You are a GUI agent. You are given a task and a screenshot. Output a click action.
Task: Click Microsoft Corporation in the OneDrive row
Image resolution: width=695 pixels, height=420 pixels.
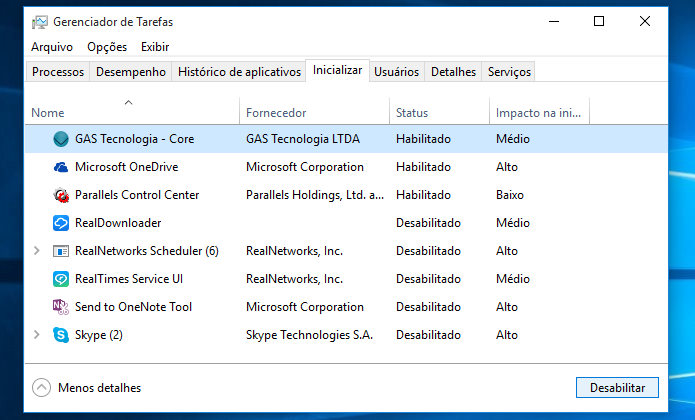click(x=305, y=167)
